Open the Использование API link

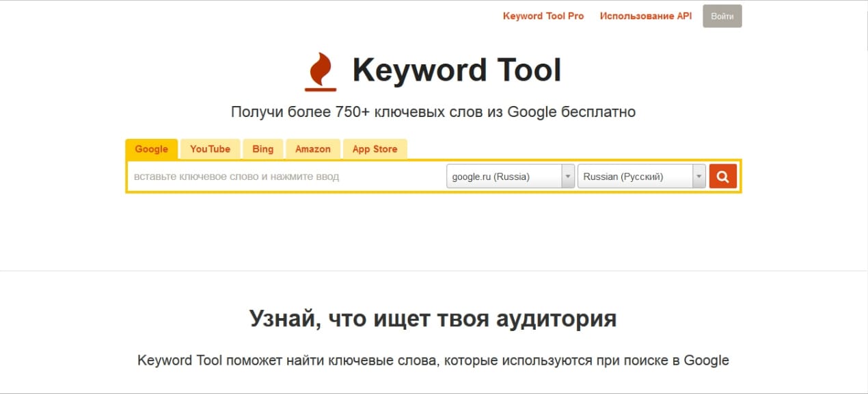click(646, 16)
